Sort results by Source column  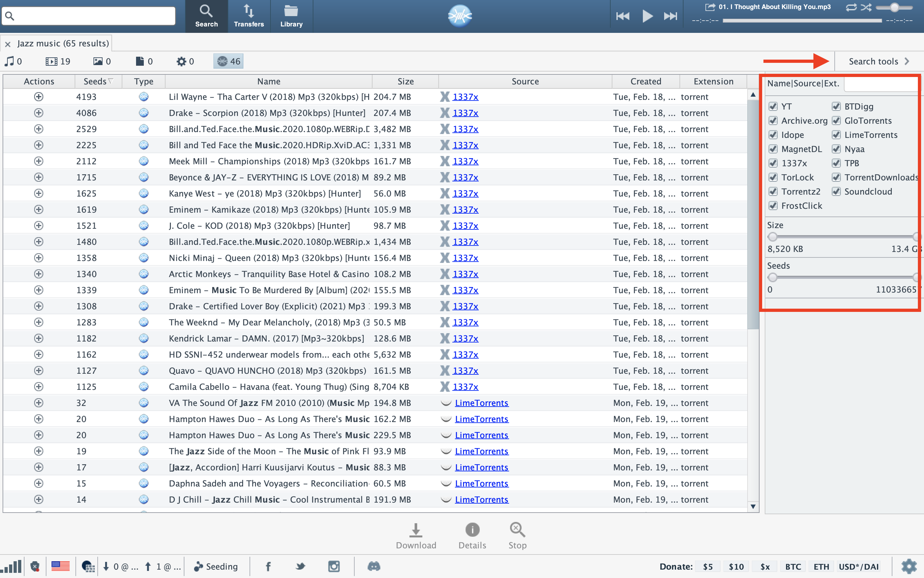pos(525,82)
